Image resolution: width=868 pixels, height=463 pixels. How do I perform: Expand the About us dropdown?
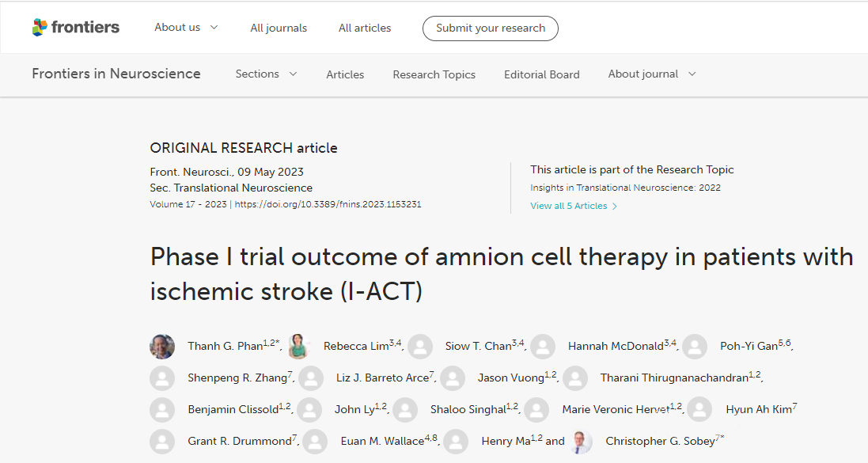(186, 28)
